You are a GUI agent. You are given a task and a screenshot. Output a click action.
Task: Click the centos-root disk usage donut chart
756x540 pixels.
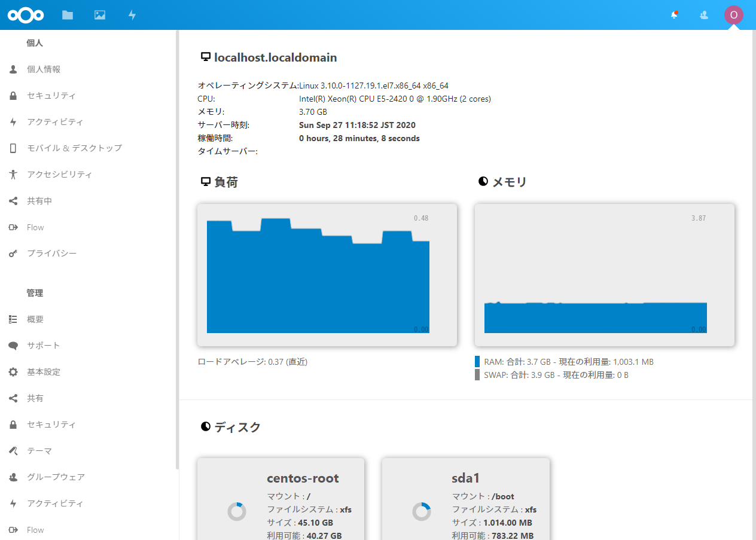(x=237, y=511)
